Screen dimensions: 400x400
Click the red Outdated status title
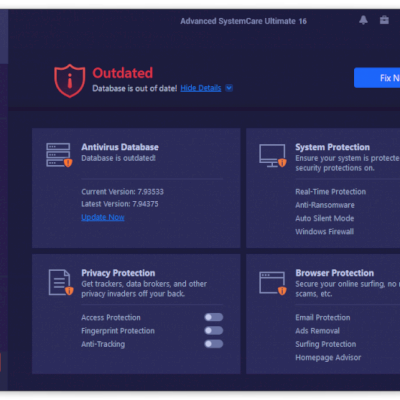123,73
